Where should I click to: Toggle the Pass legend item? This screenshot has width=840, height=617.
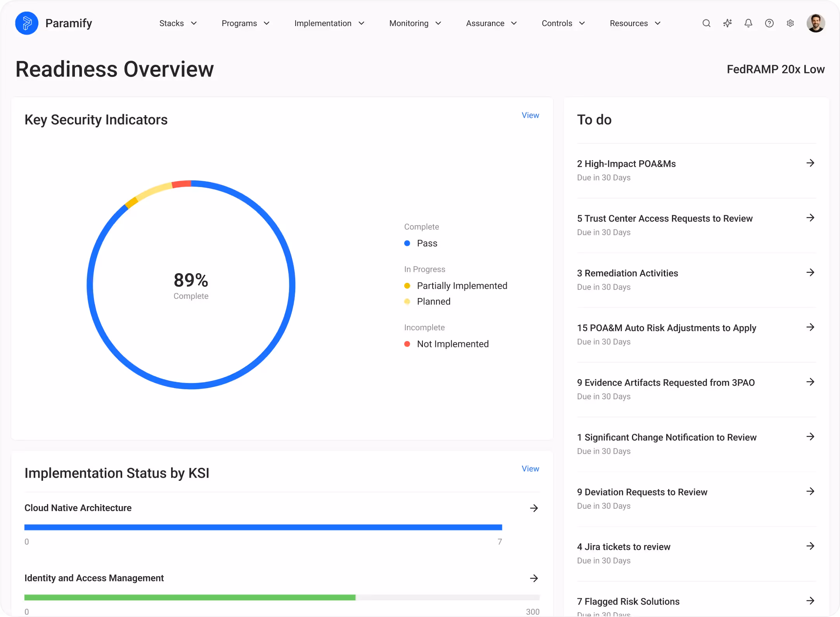426,243
